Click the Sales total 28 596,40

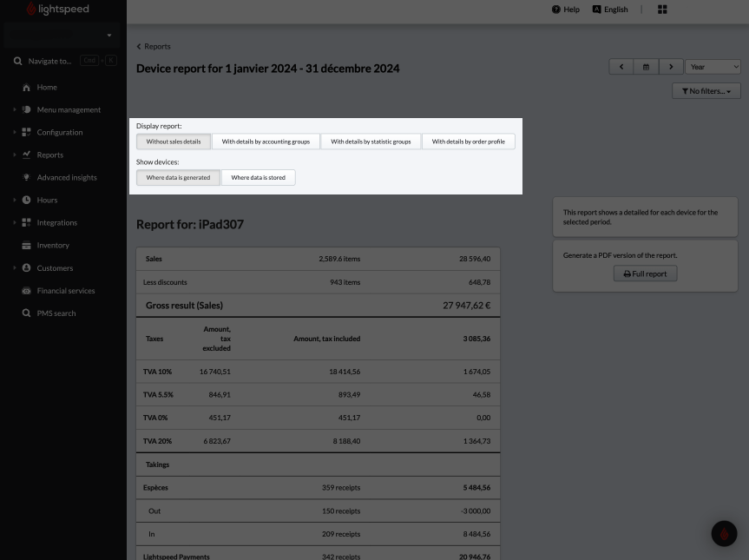click(475, 259)
